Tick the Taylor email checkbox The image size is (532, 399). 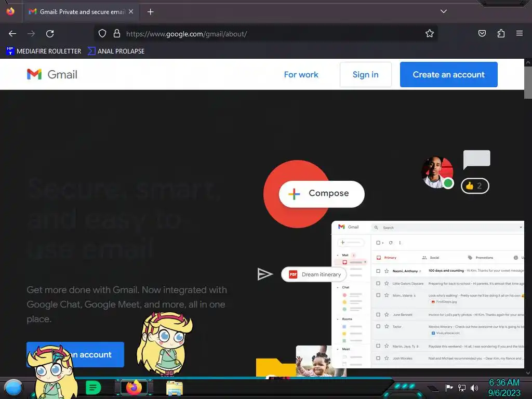tap(378, 326)
